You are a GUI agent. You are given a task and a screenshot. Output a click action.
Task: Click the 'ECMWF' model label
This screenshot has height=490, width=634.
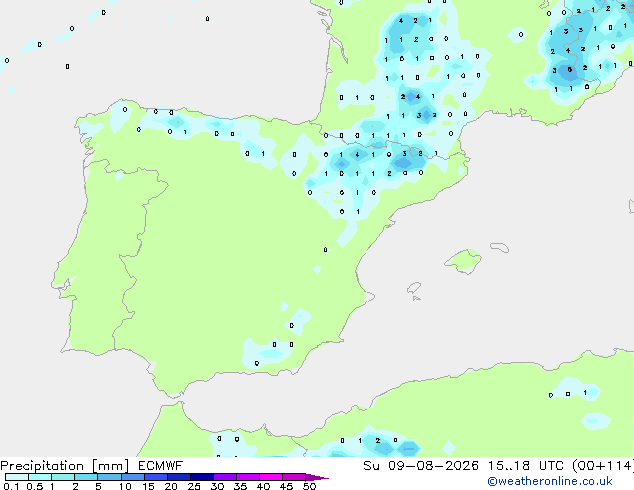pyautogui.click(x=161, y=466)
